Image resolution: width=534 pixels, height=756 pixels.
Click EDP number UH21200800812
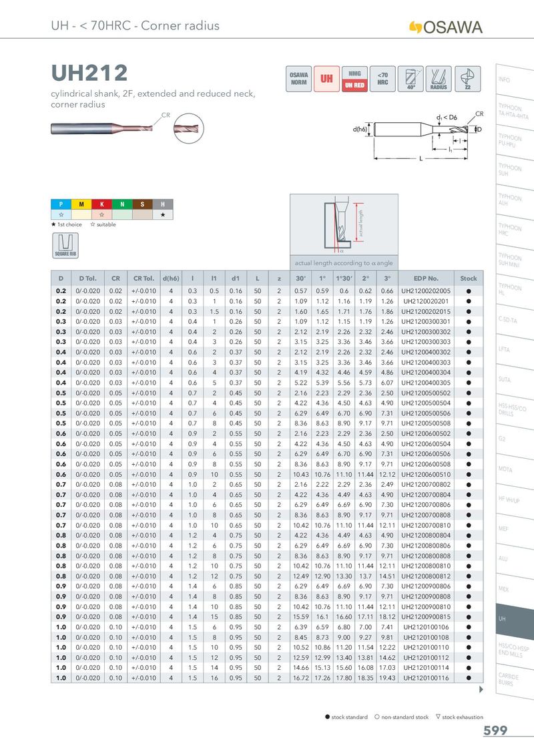tap(426, 576)
